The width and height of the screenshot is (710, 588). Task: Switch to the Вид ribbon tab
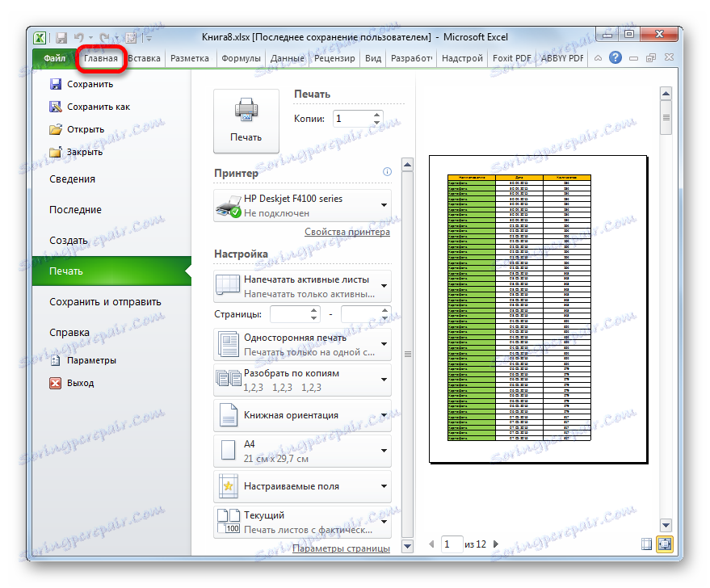tap(373, 58)
